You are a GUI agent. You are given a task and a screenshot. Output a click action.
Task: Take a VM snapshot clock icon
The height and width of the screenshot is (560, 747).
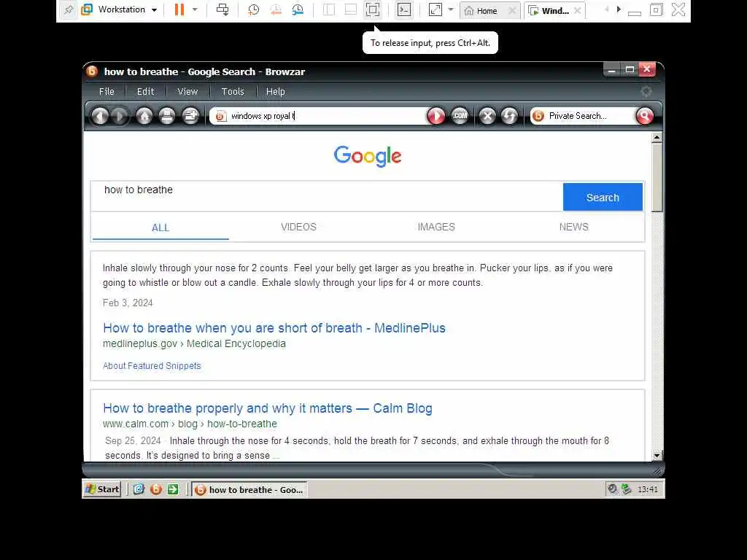point(253,9)
